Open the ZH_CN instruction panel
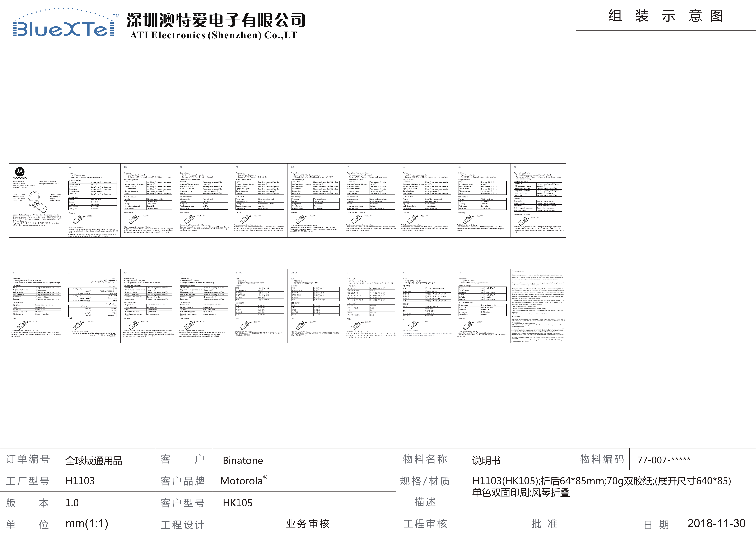The image size is (756, 535). click(315, 306)
